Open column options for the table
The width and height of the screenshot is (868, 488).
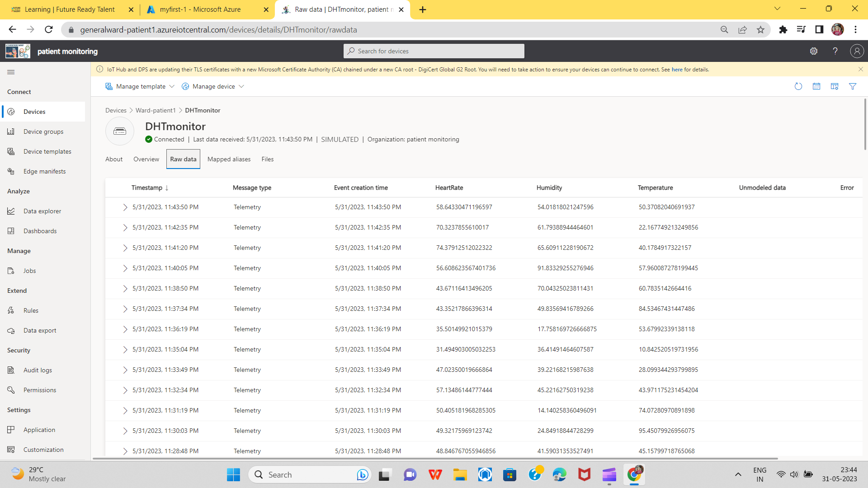835,86
